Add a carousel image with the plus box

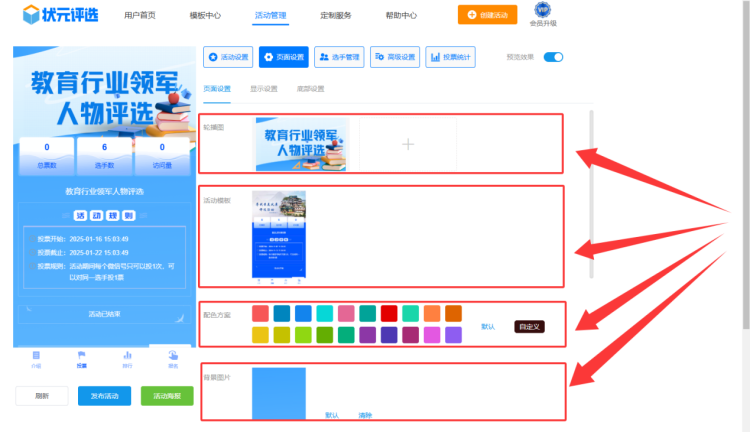tap(407, 145)
